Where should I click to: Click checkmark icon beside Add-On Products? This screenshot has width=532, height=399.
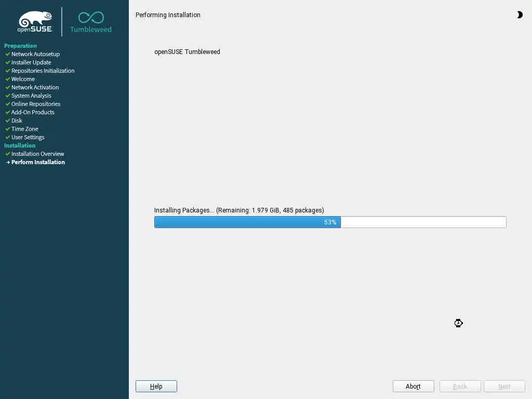pos(7,112)
